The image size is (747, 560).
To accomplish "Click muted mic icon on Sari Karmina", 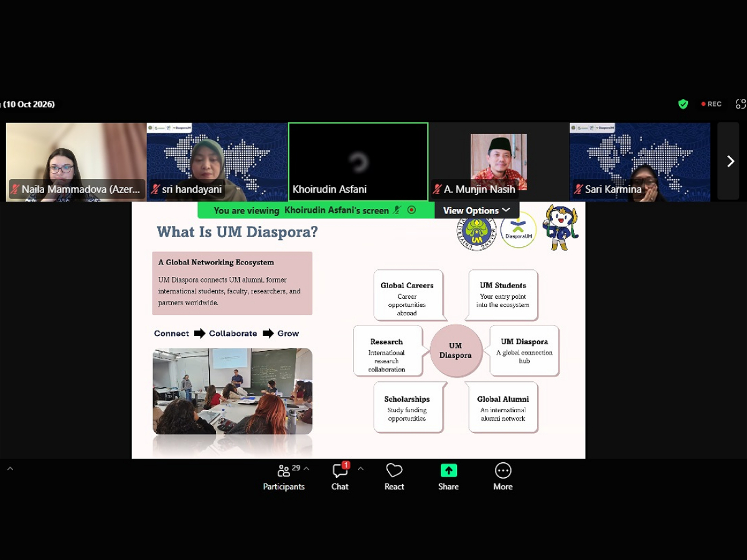I will tap(578, 189).
